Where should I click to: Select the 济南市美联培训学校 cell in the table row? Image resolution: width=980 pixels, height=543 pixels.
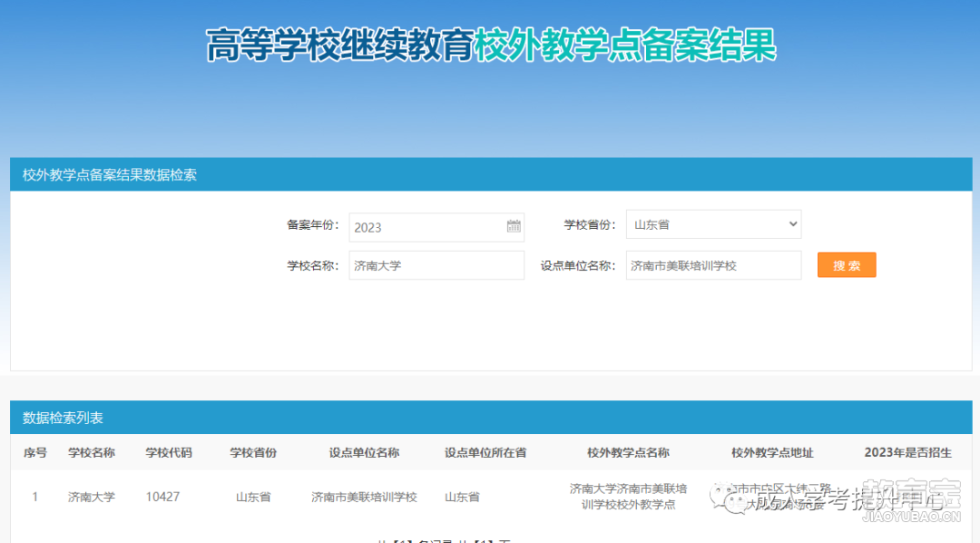coord(365,497)
